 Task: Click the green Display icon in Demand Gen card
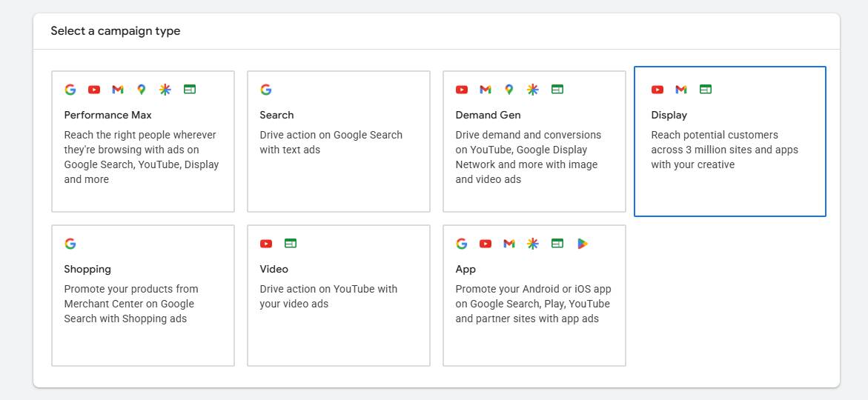pos(557,89)
